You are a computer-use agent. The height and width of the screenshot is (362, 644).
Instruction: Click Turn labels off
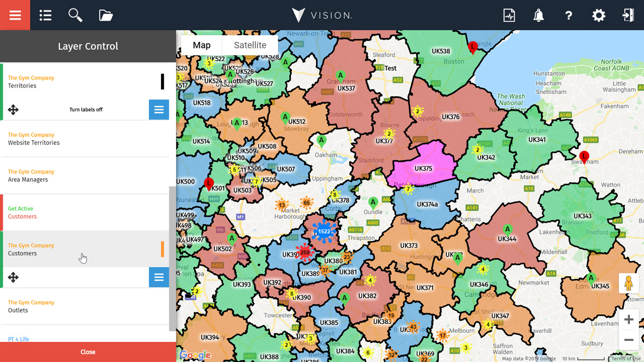point(86,110)
